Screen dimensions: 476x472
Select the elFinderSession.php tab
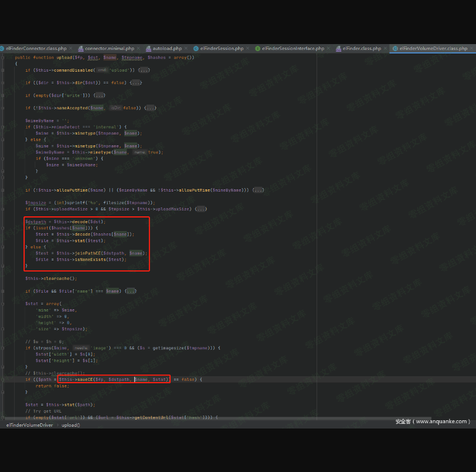point(221,48)
